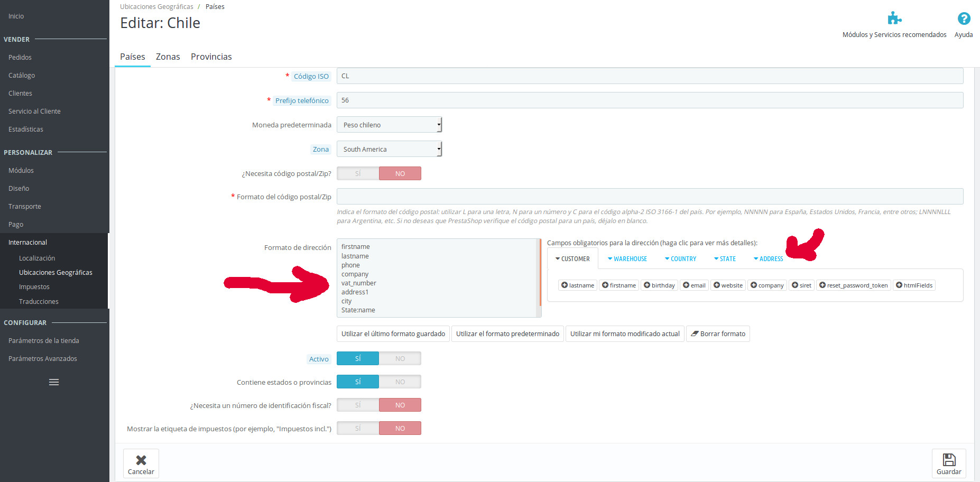Set 'Contiene estados o provincias' to NO
Viewport: 980px width, 482px height.
(400, 382)
